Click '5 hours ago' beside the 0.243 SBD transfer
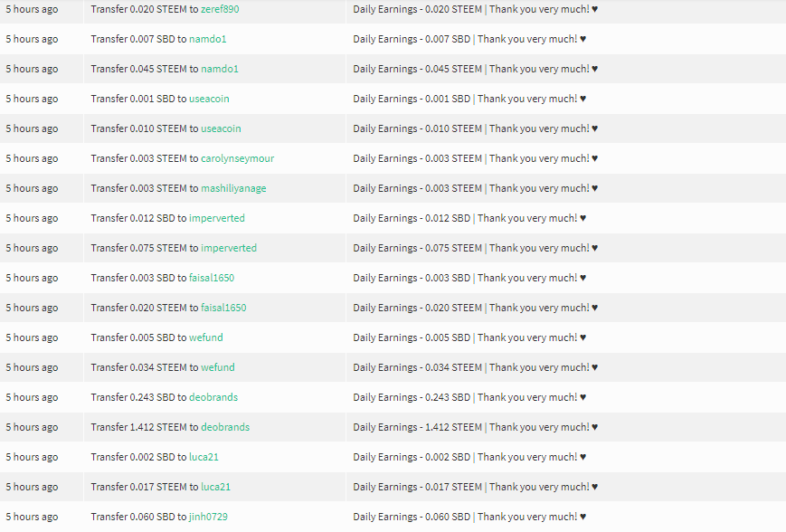Viewport: 786px width, 532px height. (x=32, y=397)
